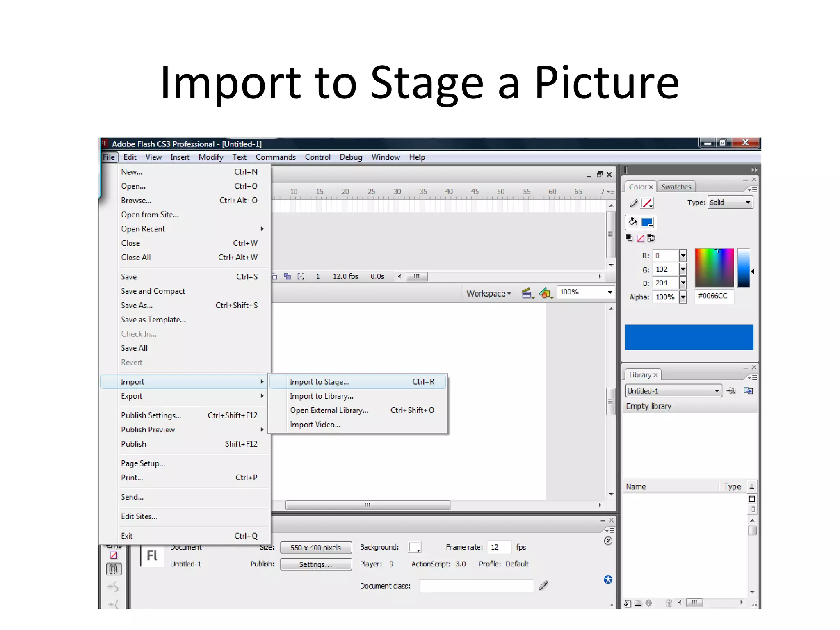
Task: Click the Swap Colors icon
Action: (651, 238)
